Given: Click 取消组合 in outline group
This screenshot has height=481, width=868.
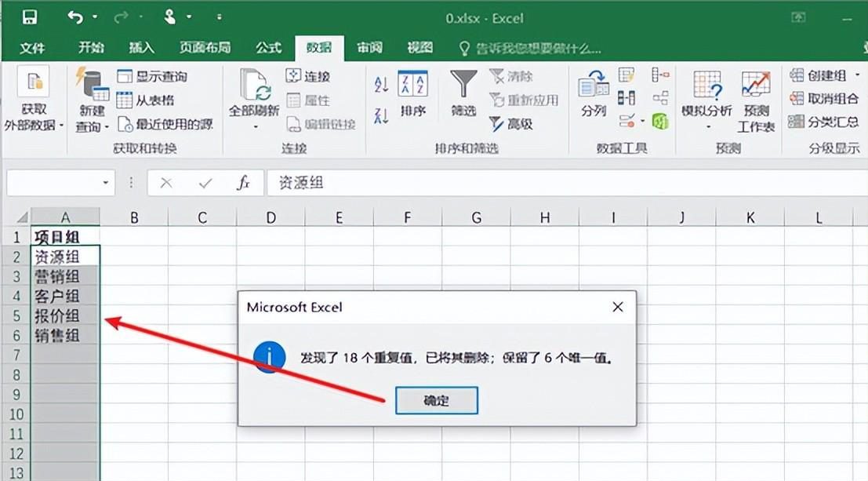Looking at the screenshot, I should 824,99.
